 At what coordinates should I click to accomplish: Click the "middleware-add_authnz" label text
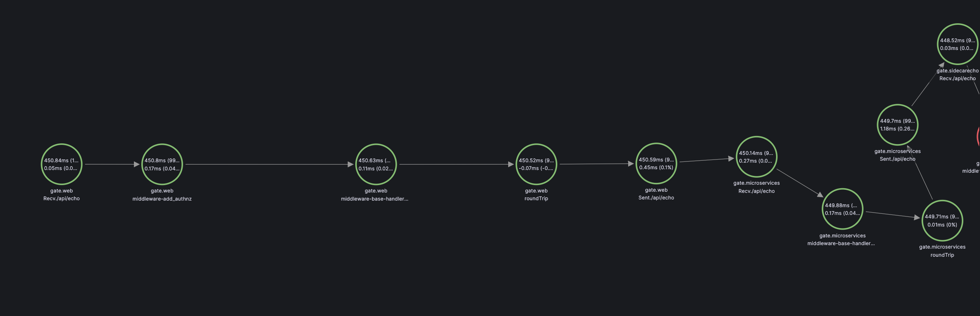(162, 199)
